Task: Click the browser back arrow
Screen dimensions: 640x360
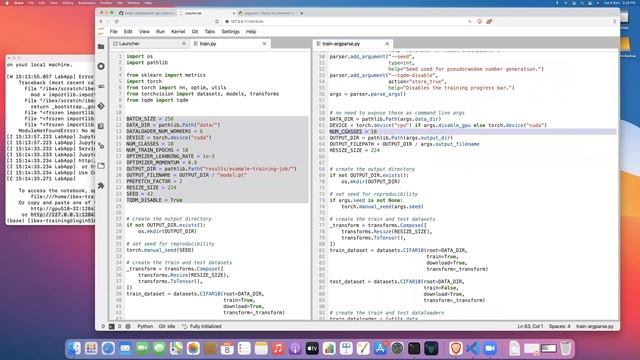Action: point(101,21)
